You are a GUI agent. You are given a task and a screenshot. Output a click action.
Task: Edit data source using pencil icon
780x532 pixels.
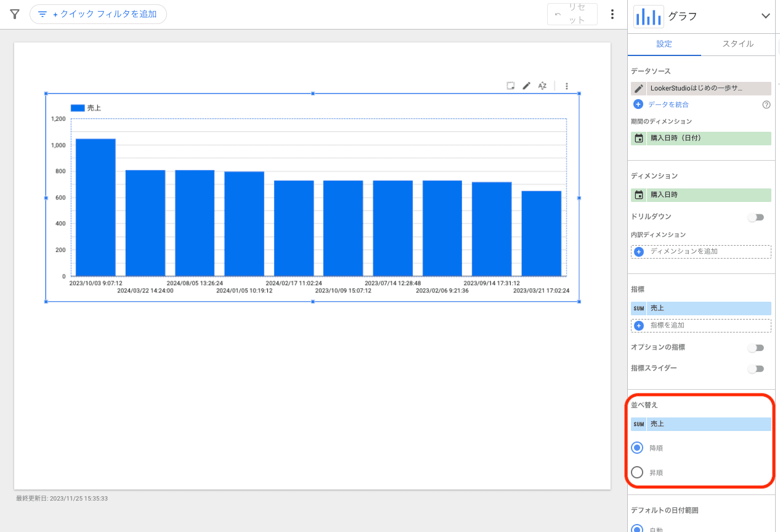[639, 89]
